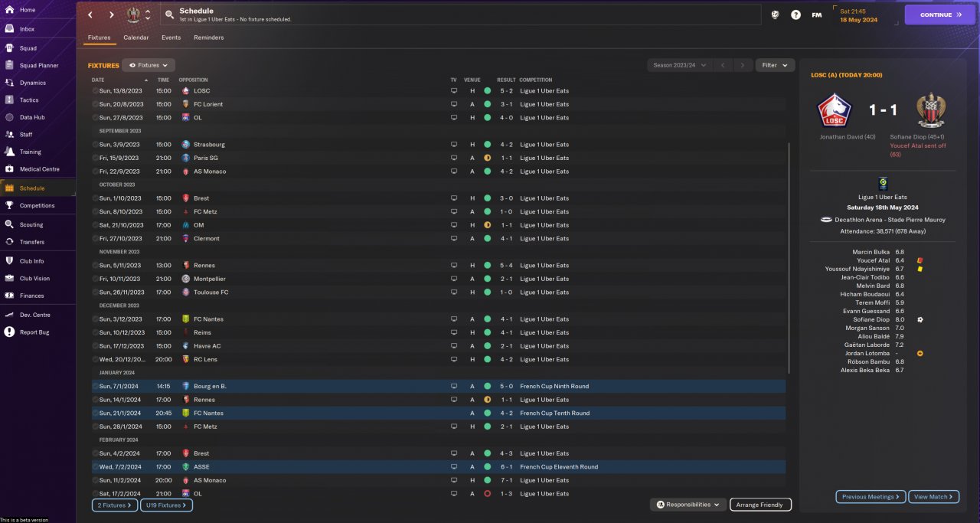980x523 pixels.
Task: Open the U19 Fixtures button
Action: click(166, 505)
